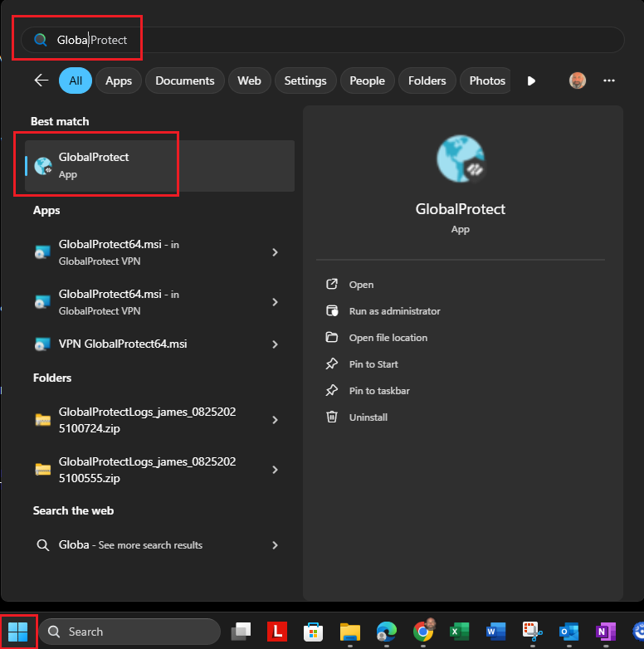Open VPN GlobalProtect64.msi result
Image resolution: width=644 pixels, height=649 pixels.
(x=123, y=344)
